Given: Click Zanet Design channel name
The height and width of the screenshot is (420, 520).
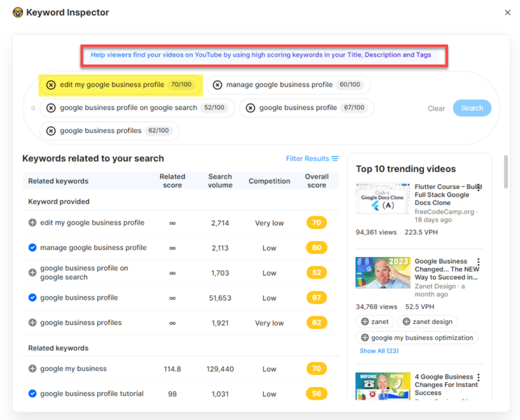Looking at the screenshot, I should click(435, 286).
